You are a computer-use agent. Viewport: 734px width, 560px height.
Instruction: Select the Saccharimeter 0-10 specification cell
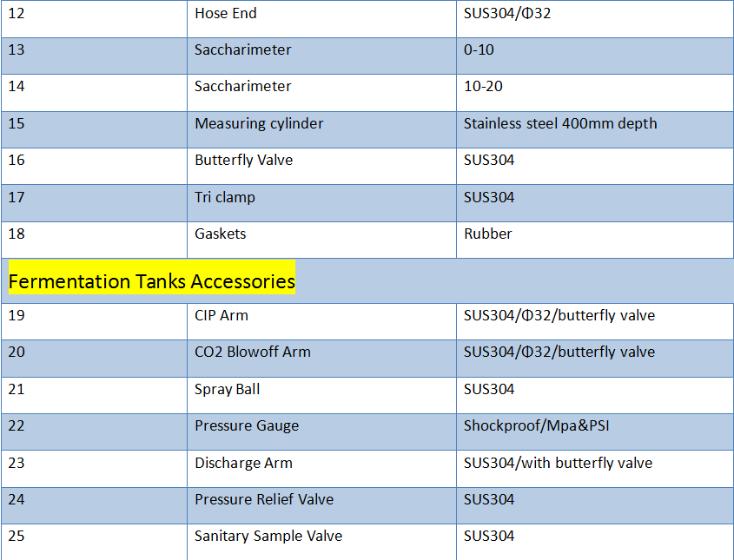479,50
